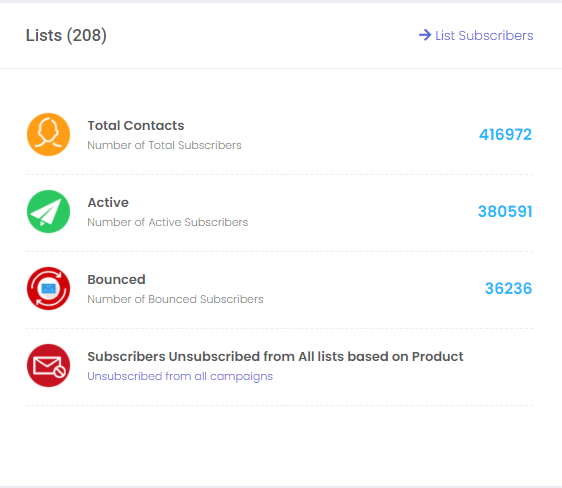Click the orange Total Contacts person icon
Image resolution: width=562 pixels, height=488 pixels.
(x=48, y=135)
